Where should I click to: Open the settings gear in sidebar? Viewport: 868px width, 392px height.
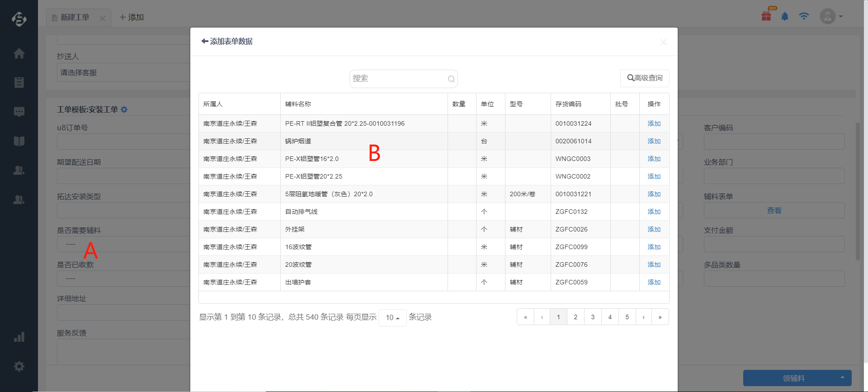[19, 366]
